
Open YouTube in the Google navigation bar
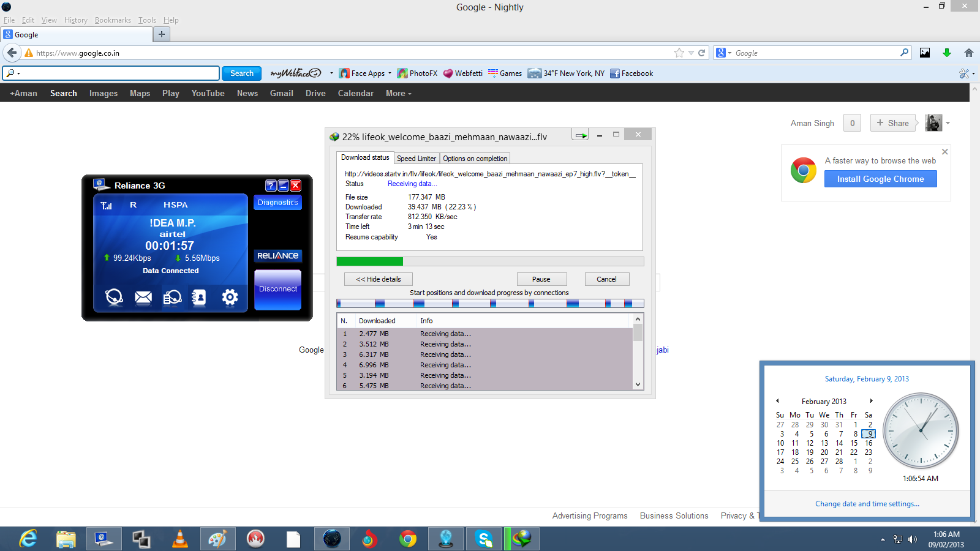click(x=208, y=93)
